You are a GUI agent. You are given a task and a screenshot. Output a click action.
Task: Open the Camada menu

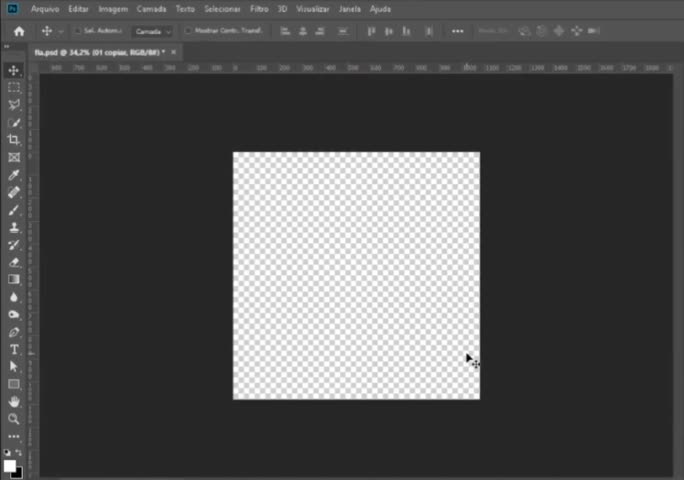pos(151,9)
